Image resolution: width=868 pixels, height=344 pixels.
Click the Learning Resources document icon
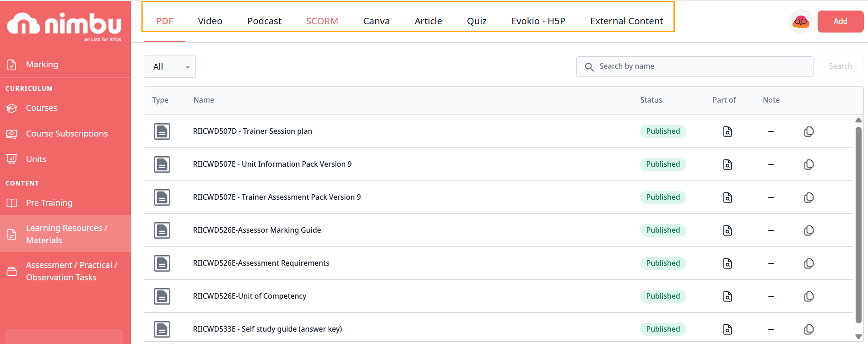click(x=12, y=235)
